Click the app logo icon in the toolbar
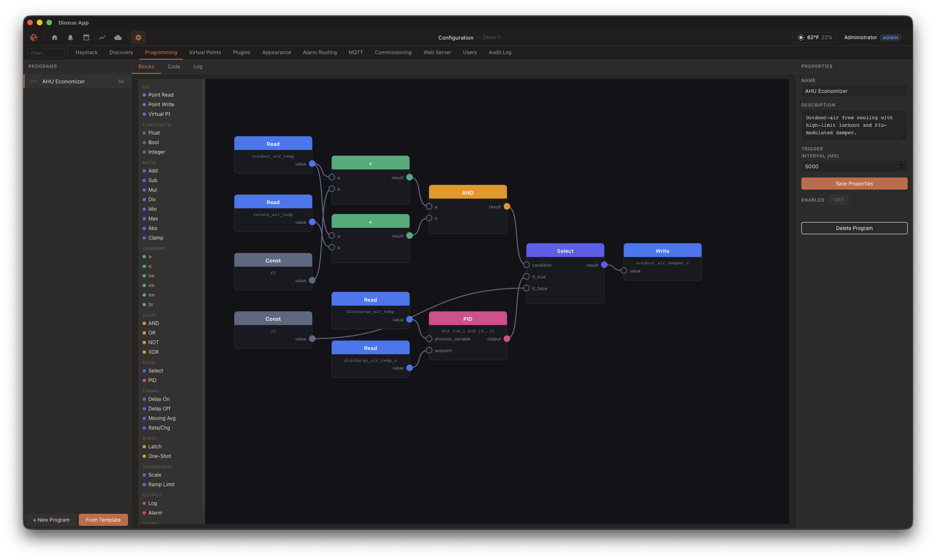Screen dimensions: 936x560 point(34,37)
